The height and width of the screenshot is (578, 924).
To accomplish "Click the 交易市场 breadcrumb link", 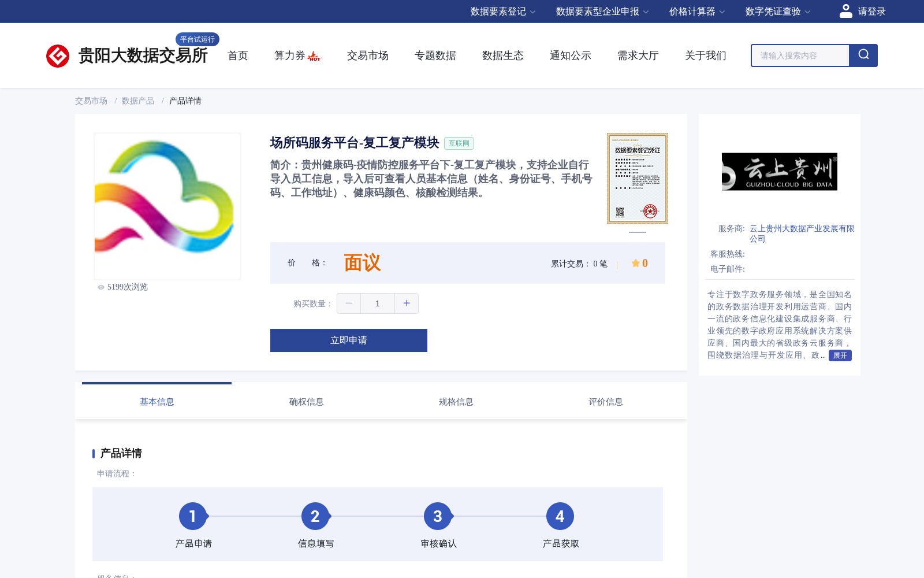I will 91,101.
